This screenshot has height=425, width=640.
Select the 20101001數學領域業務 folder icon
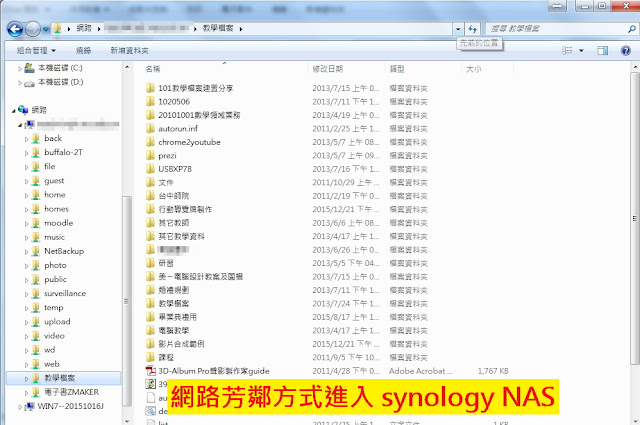[x=150, y=115]
